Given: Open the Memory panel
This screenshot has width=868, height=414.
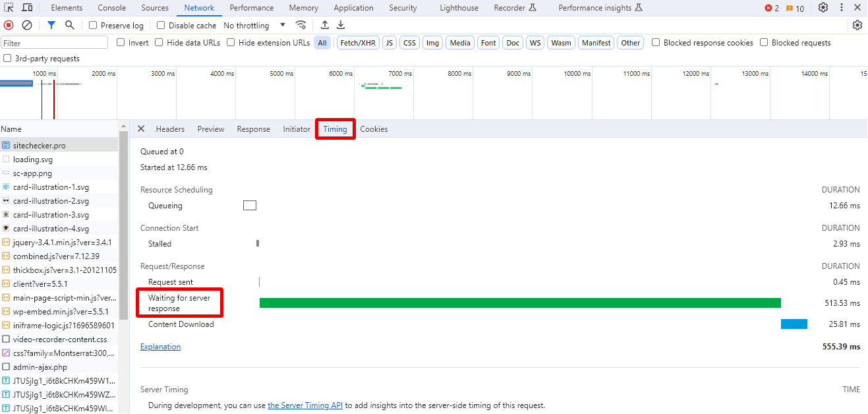Looking at the screenshot, I should tap(303, 8).
